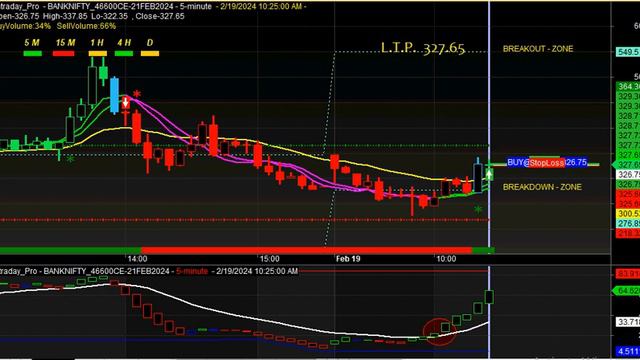The width and height of the screenshot is (640, 360).
Task: Click the 'L.T.P. 327.65' price text
Action: coord(423,48)
